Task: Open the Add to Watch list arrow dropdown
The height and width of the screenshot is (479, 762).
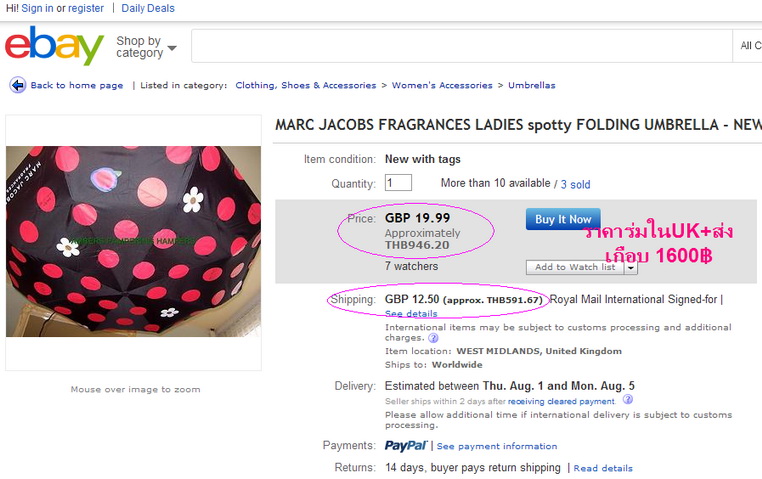Action: 631,267
